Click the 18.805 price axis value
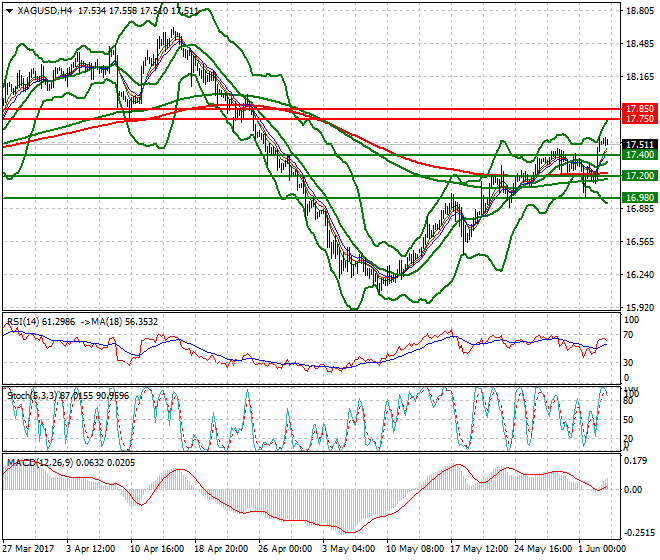This screenshot has width=660, height=560. coord(639,11)
